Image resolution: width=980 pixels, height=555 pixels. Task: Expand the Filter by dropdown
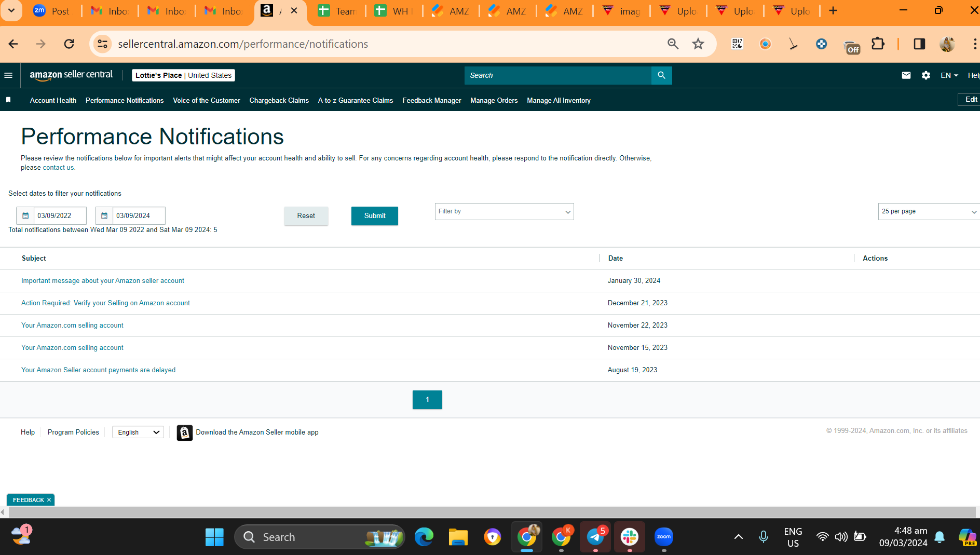pos(504,211)
